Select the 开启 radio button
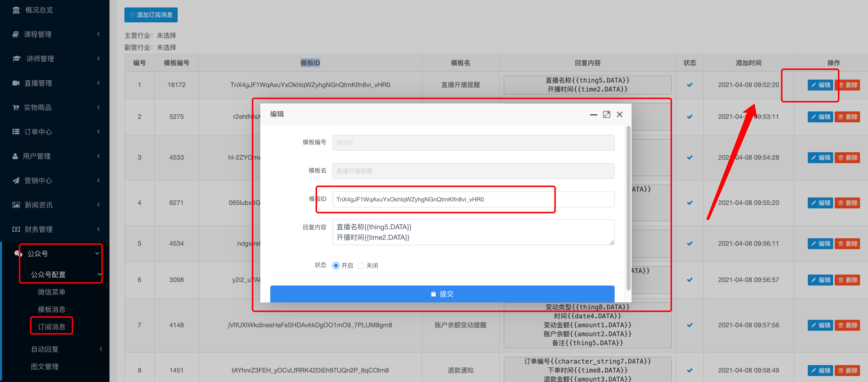 point(336,265)
